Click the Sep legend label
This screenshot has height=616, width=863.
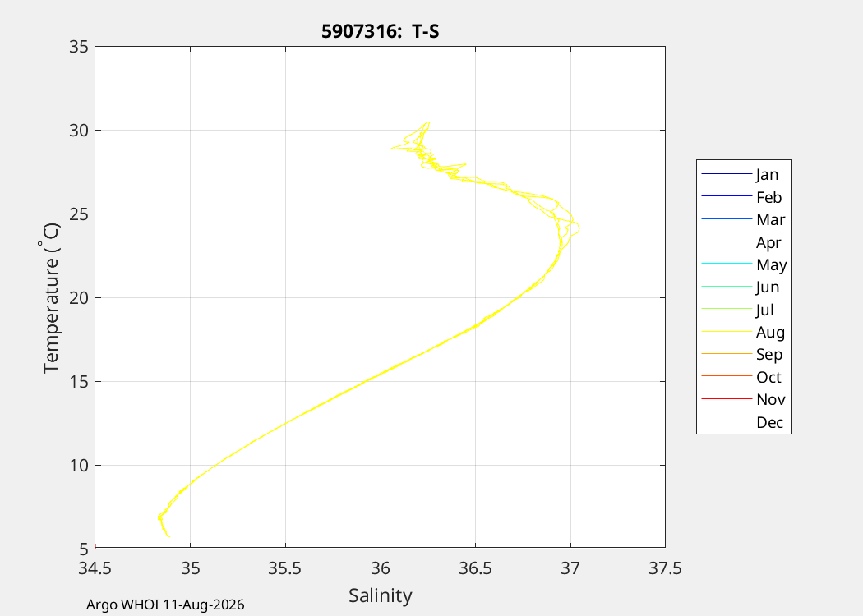pyautogui.click(x=768, y=354)
